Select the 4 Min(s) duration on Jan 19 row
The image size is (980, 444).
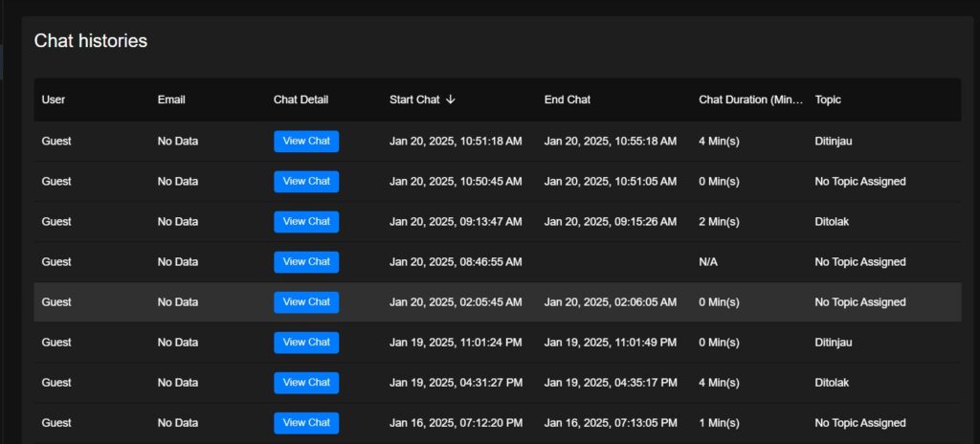point(719,383)
